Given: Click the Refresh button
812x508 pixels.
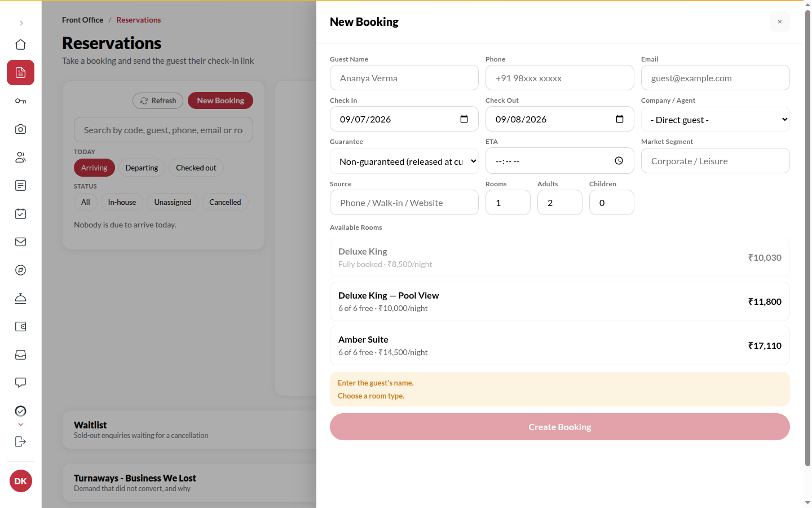Looking at the screenshot, I should (158, 100).
